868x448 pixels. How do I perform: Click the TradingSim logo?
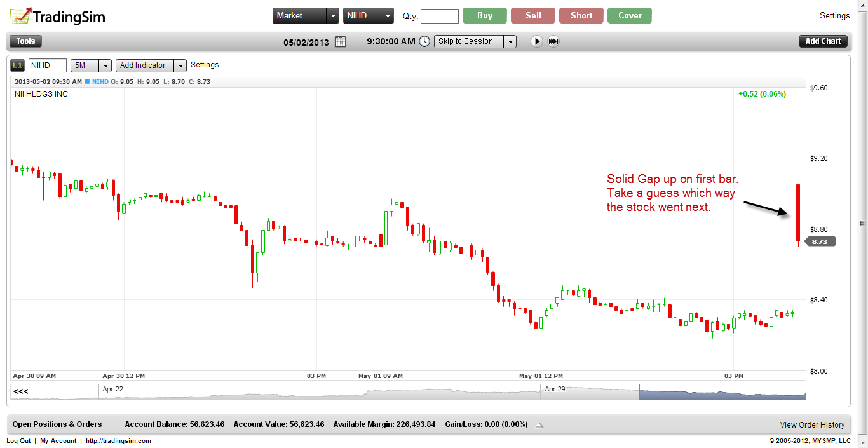click(x=57, y=17)
